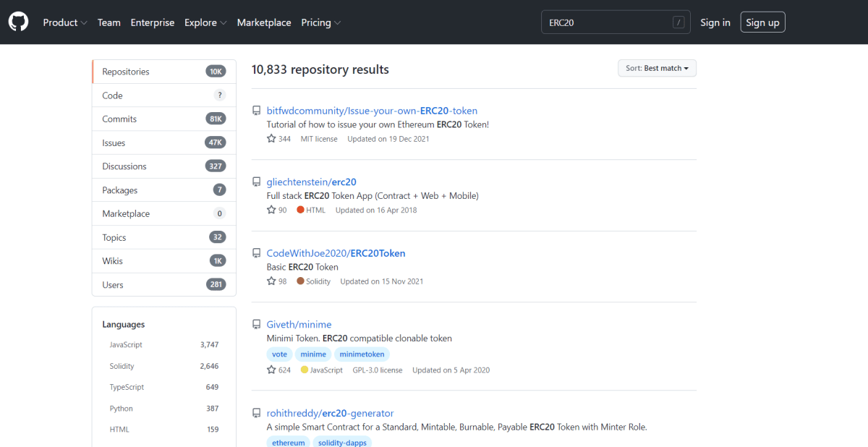Click the 47K Issues count badge
This screenshot has width=868, height=447.
pyautogui.click(x=216, y=142)
